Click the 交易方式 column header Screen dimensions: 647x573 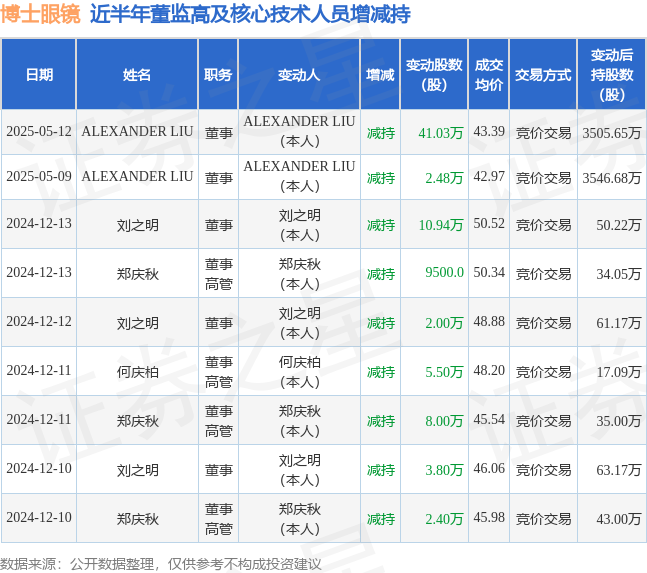(x=543, y=75)
